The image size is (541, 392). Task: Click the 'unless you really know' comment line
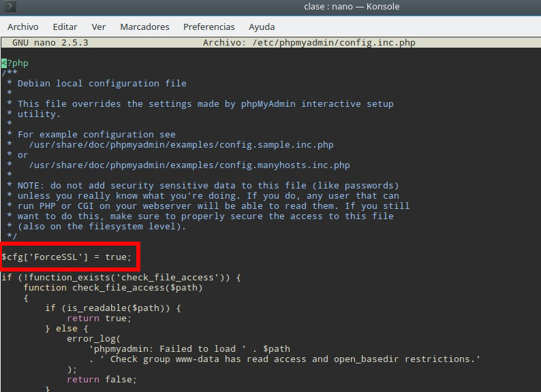point(203,196)
